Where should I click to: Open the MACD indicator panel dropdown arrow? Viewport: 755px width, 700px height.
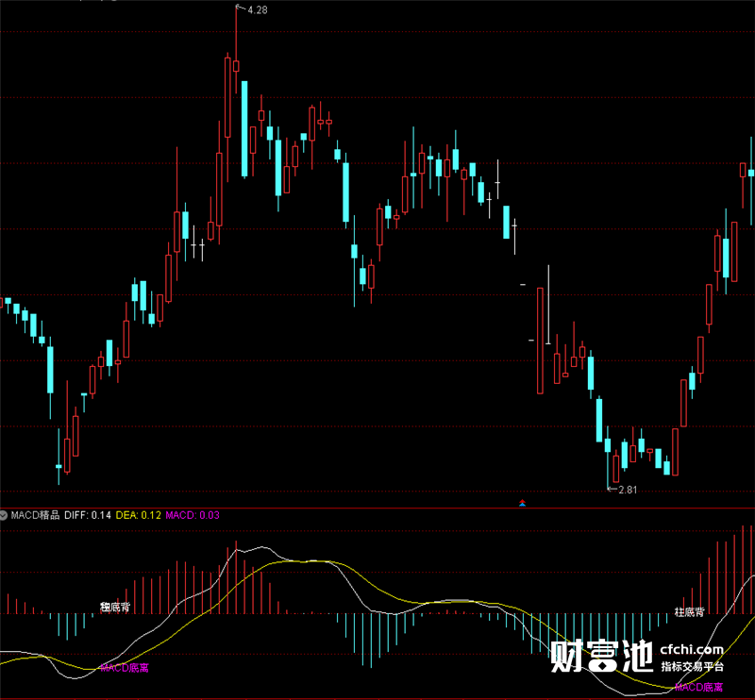coord(4,515)
